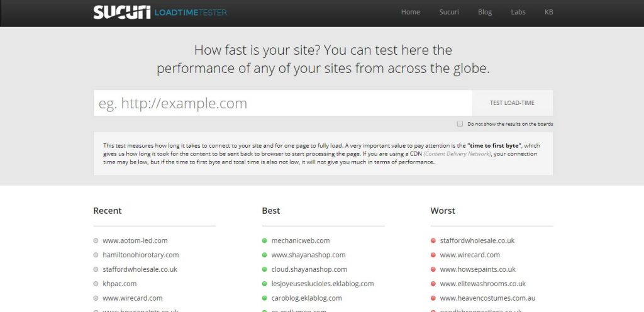
Task: Open lesjoyeuseslucioles.eklablog.com in Best list
Action: click(323, 284)
